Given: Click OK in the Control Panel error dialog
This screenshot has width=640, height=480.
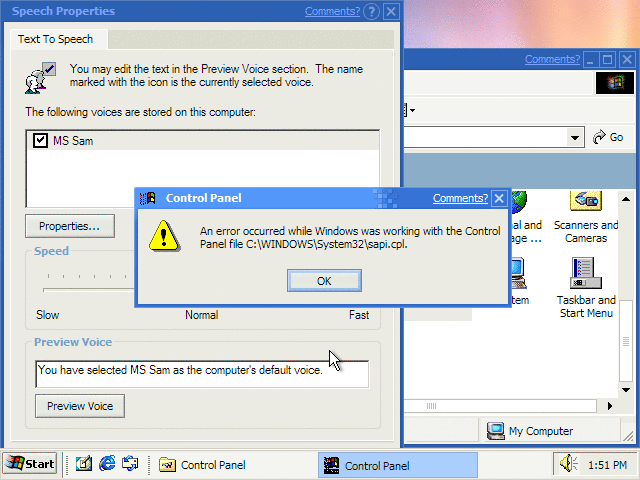Looking at the screenshot, I should pos(324,281).
